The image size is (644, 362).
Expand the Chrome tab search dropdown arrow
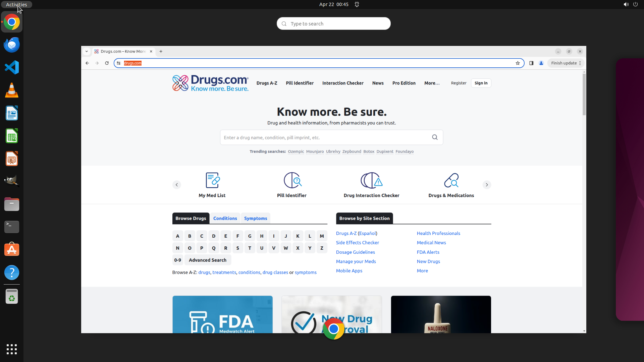click(87, 51)
